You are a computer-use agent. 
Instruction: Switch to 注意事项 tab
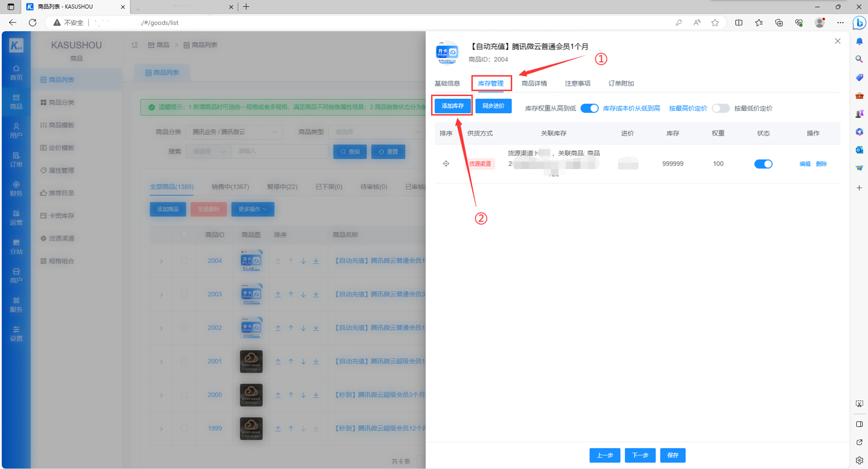(578, 83)
